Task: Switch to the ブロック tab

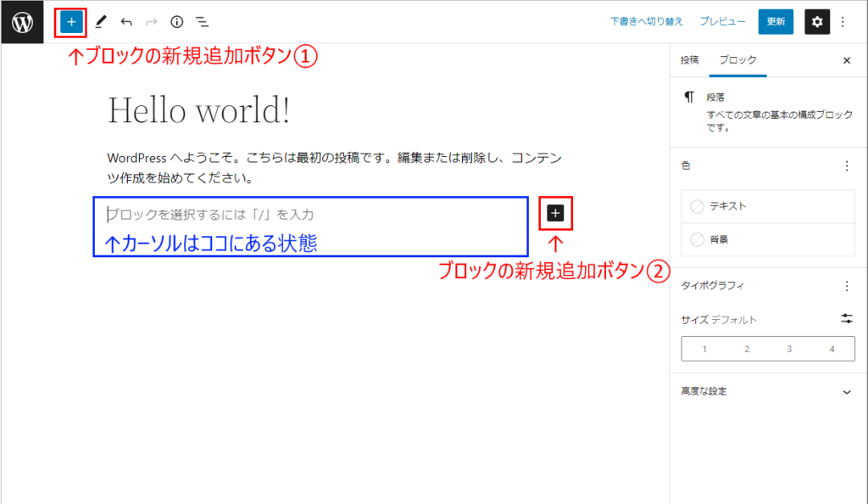Action: (x=737, y=60)
